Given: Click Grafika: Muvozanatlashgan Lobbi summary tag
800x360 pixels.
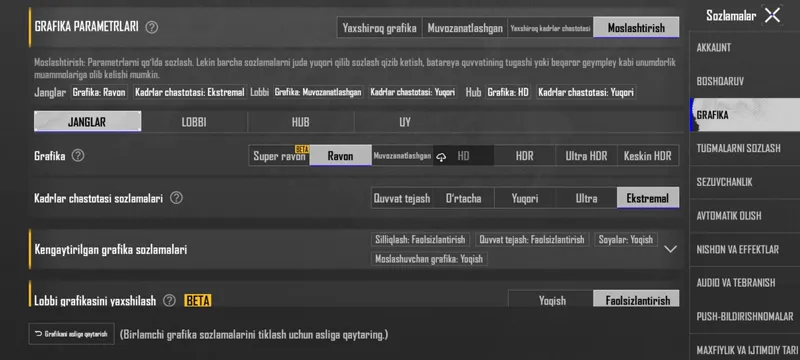Looking at the screenshot, I should tap(318, 92).
